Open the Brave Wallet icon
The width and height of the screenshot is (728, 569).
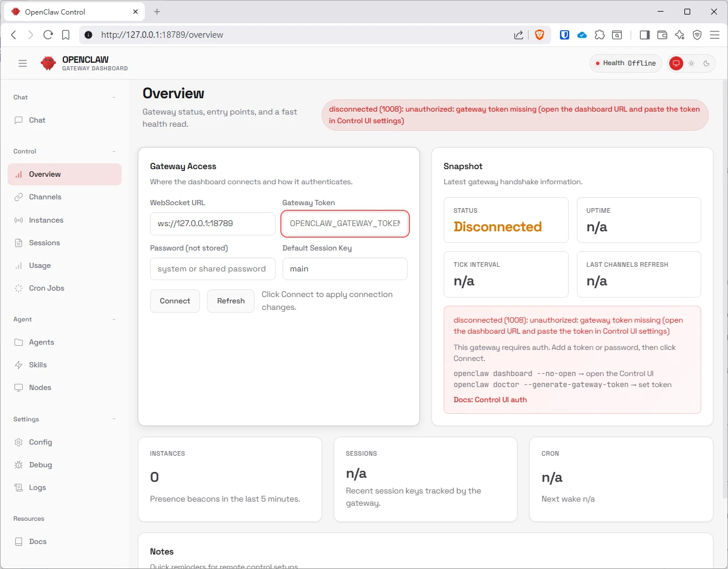point(662,35)
